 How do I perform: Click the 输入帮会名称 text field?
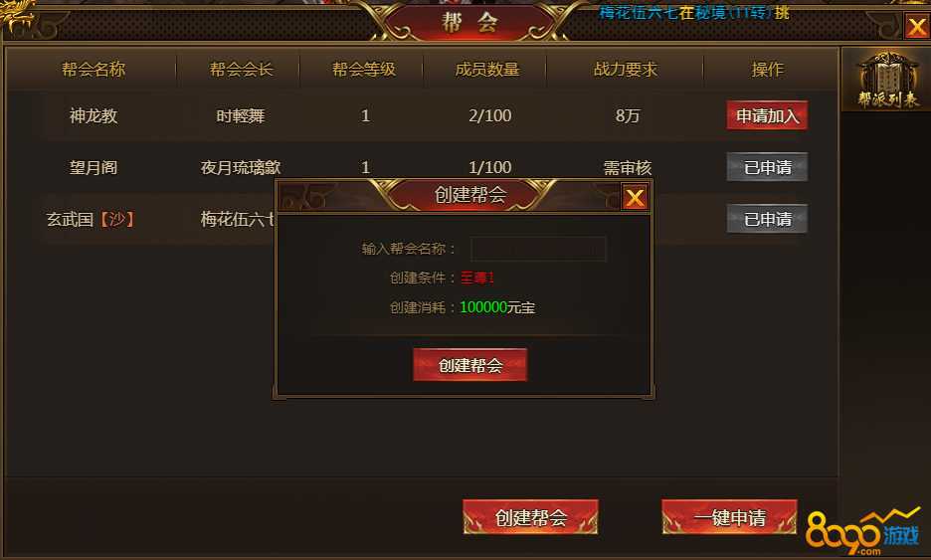click(x=538, y=249)
